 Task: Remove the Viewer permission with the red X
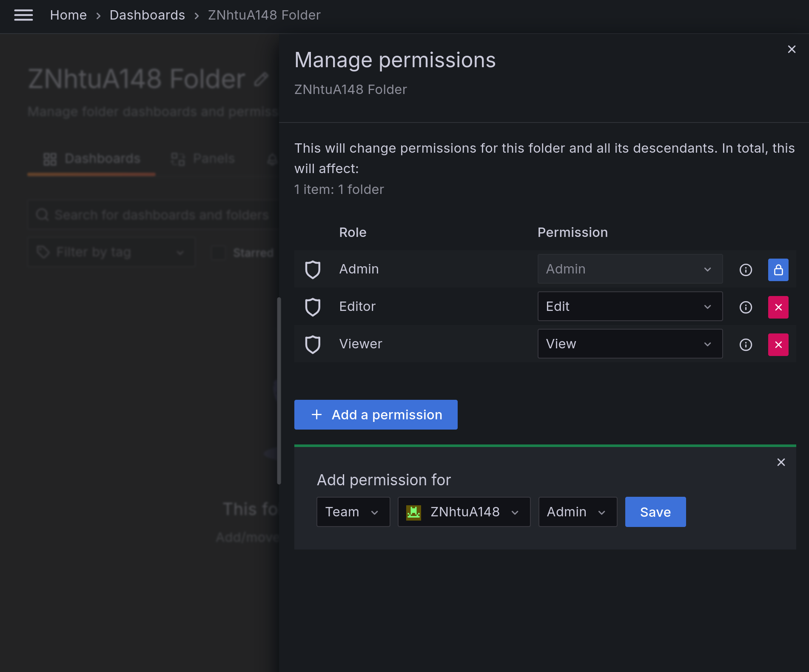pyautogui.click(x=778, y=344)
